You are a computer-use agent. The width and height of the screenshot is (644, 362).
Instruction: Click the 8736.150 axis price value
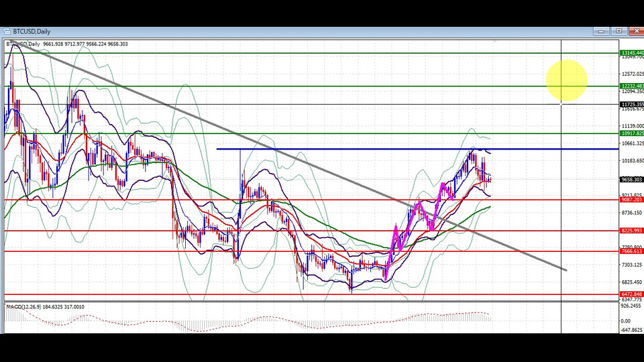[633, 213]
